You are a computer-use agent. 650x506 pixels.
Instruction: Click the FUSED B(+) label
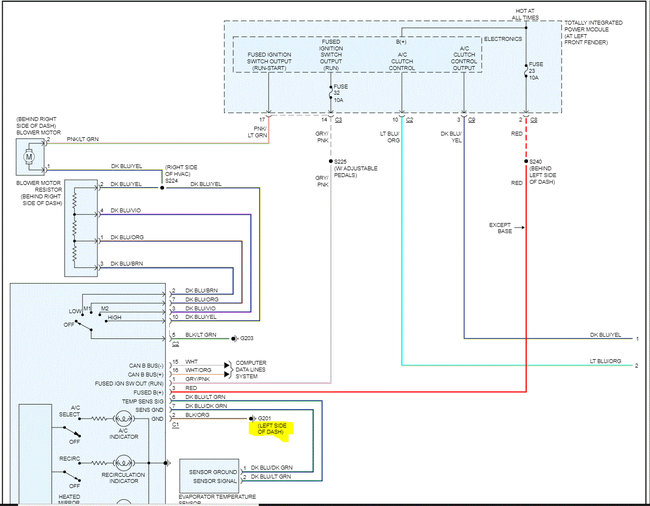(x=148, y=392)
